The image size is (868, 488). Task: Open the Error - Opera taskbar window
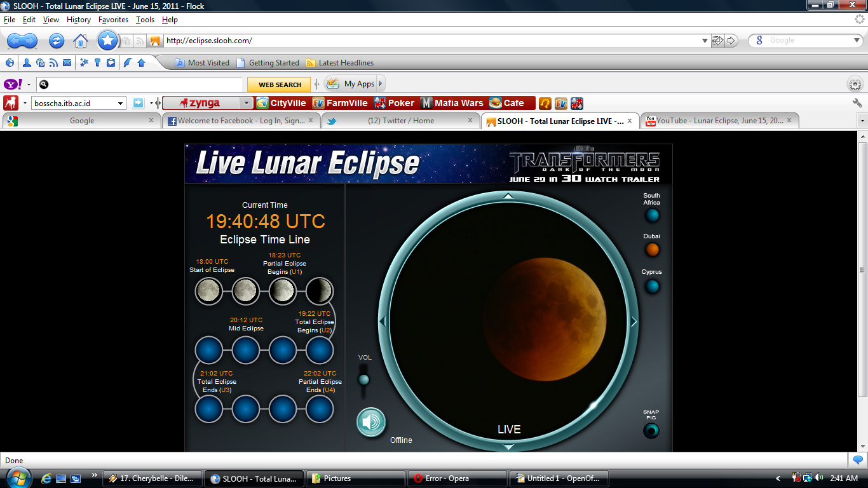(458, 478)
